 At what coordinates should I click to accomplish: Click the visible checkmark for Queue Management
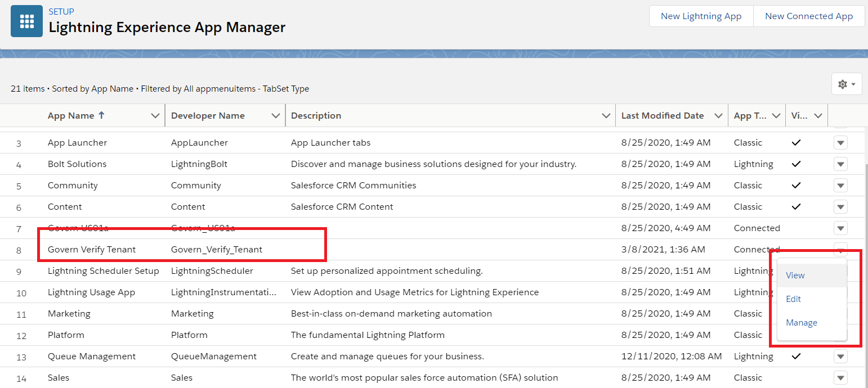click(796, 357)
